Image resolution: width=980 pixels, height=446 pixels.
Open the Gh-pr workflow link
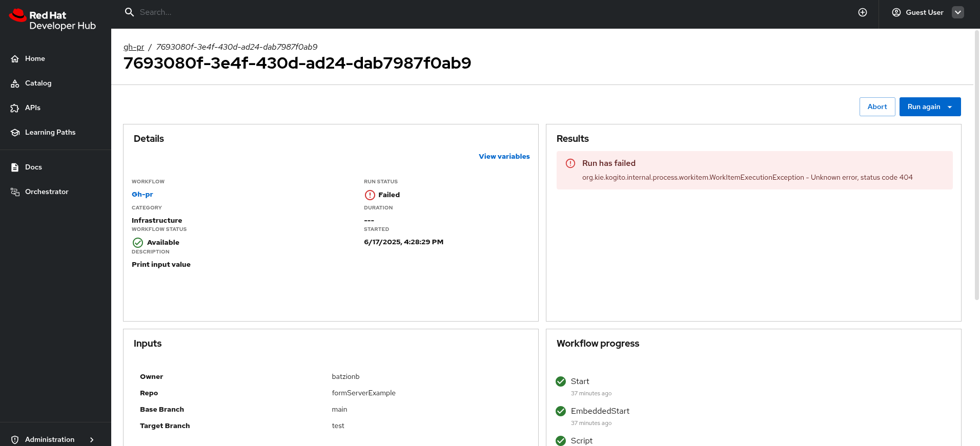pyautogui.click(x=142, y=195)
